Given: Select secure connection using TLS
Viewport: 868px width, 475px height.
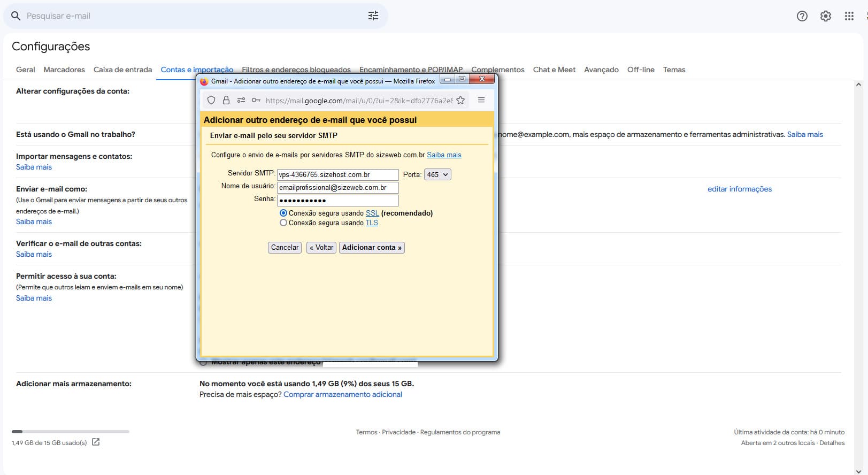Looking at the screenshot, I should pos(283,223).
